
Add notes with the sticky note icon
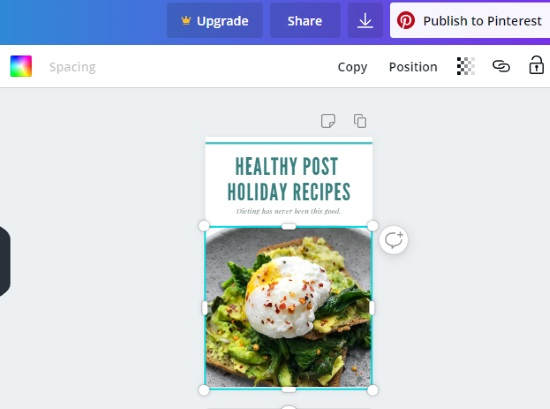[x=328, y=121]
